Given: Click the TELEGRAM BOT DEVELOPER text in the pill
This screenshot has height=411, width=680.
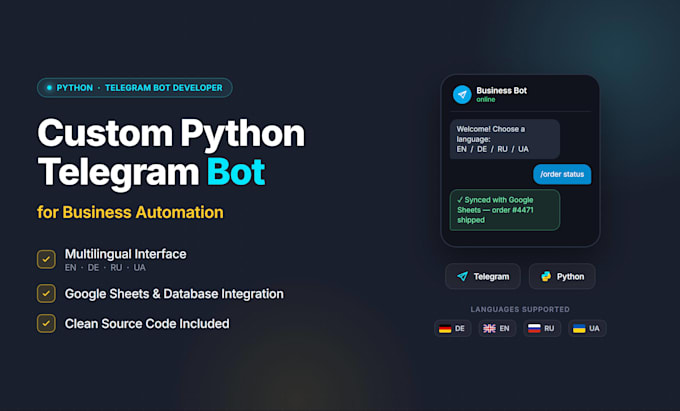Looking at the screenshot, I should pos(163,88).
